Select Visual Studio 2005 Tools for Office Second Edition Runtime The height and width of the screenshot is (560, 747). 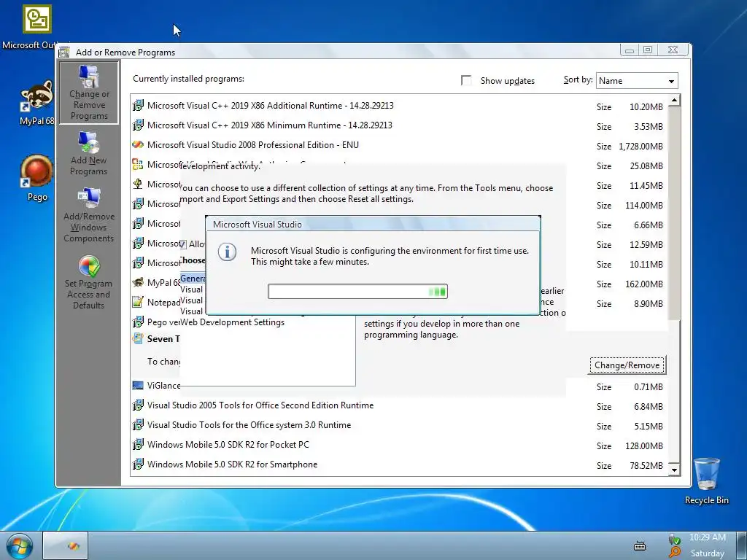point(260,405)
